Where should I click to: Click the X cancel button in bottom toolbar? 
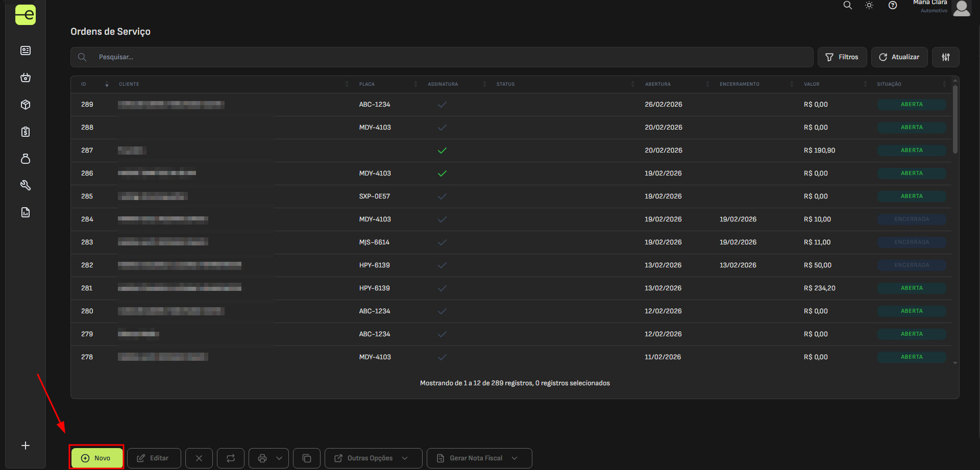pos(199,458)
